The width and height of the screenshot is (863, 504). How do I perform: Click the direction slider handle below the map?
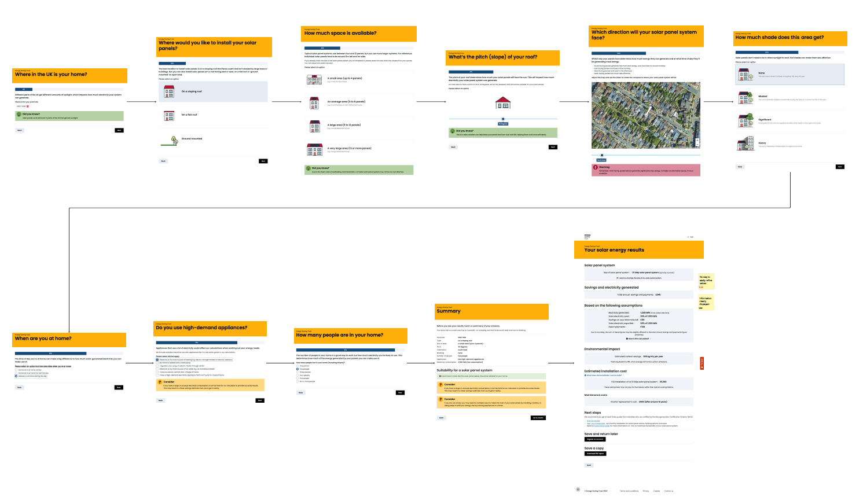(x=602, y=155)
